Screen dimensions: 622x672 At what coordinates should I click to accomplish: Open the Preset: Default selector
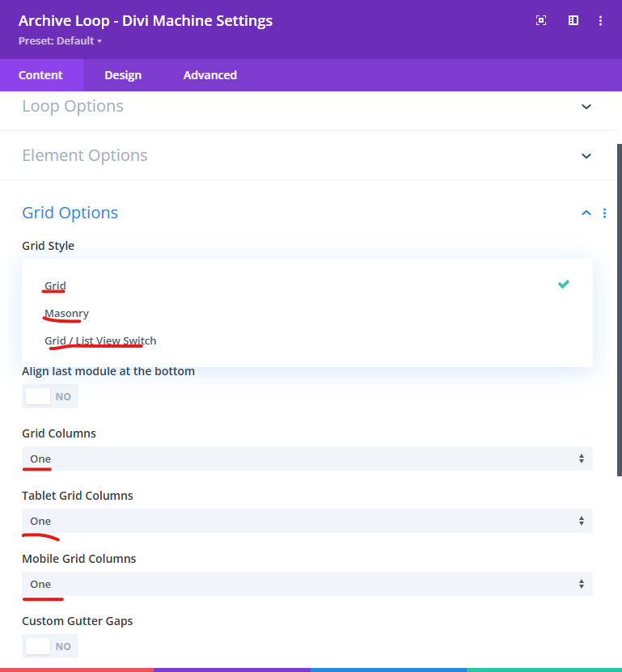(60, 40)
